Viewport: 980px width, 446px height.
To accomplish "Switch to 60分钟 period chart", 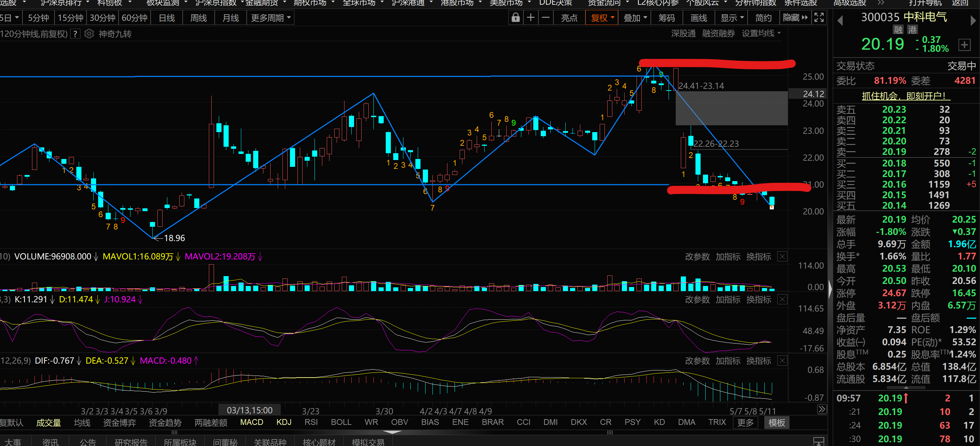I will 134,18.
